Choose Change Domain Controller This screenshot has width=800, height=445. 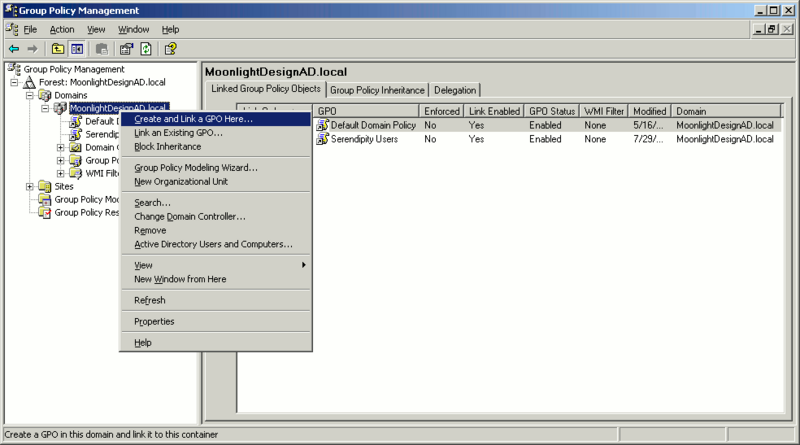click(216, 216)
